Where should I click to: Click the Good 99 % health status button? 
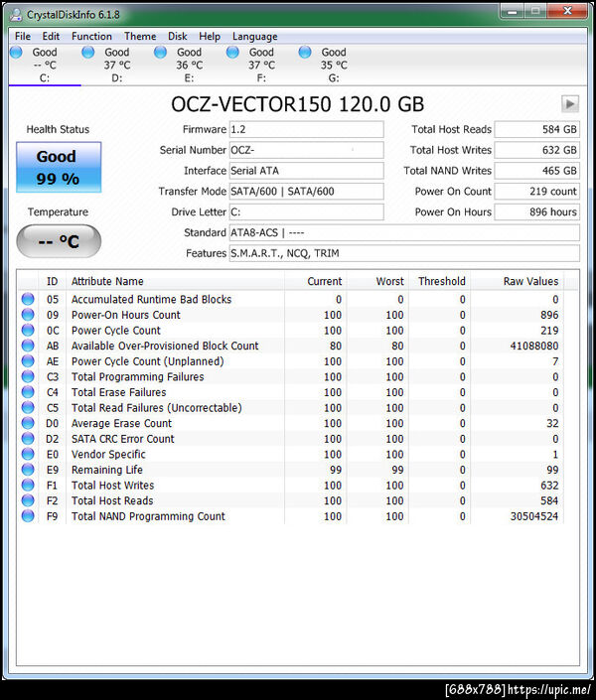click(59, 168)
